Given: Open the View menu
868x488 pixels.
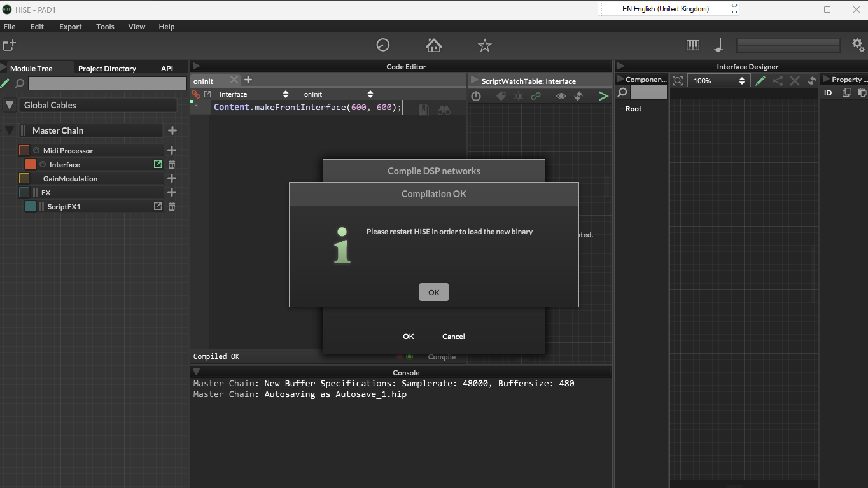Looking at the screenshot, I should tap(137, 27).
